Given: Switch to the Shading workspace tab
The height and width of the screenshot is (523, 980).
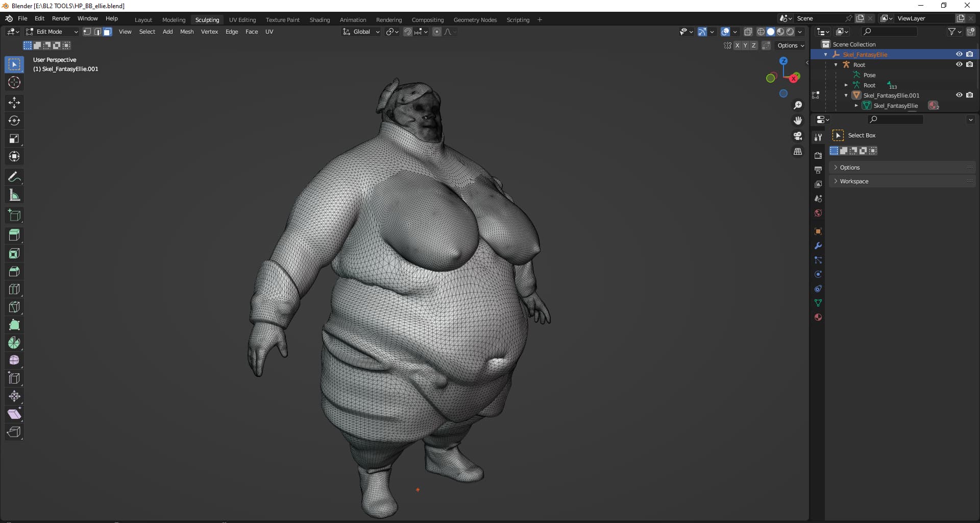Looking at the screenshot, I should click(x=320, y=20).
